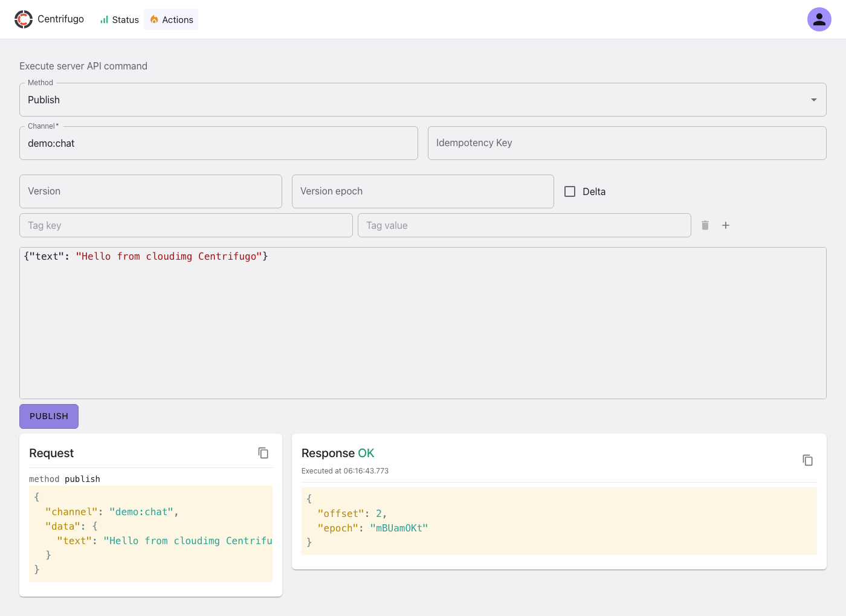Enable the Delta checkbox
The height and width of the screenshot is (616, 846).
570,191
